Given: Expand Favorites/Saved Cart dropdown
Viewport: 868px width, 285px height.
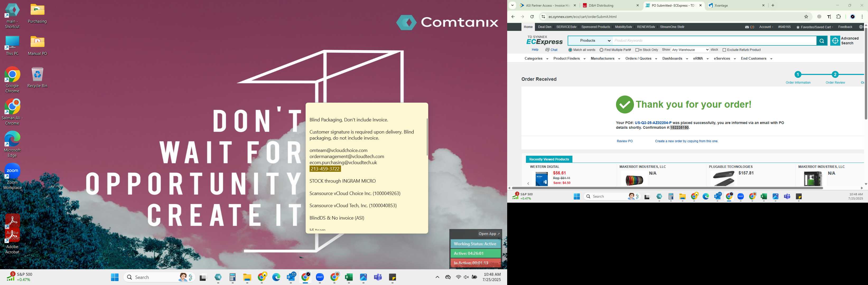Looking at the screenshot, I should click(814, 27).
